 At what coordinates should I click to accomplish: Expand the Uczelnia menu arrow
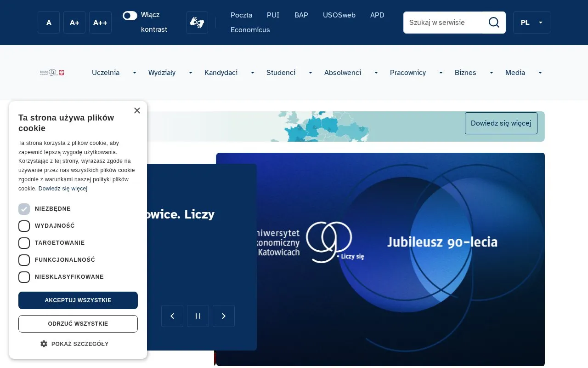coord(135,73)
